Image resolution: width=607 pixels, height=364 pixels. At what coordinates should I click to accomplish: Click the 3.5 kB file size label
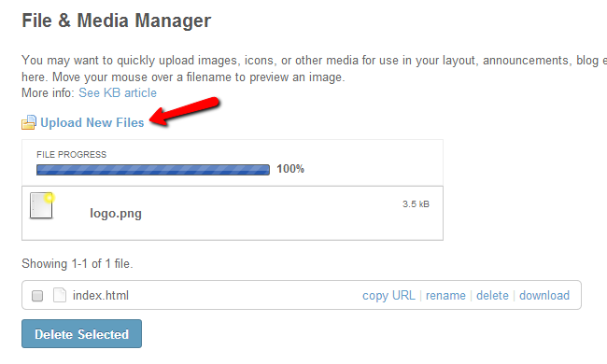416,203
